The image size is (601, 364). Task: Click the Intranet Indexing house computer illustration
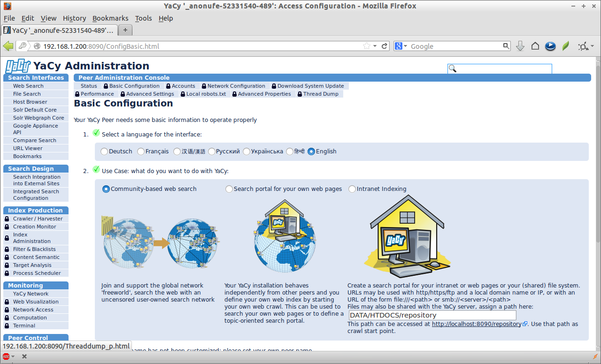coord(407,237)
